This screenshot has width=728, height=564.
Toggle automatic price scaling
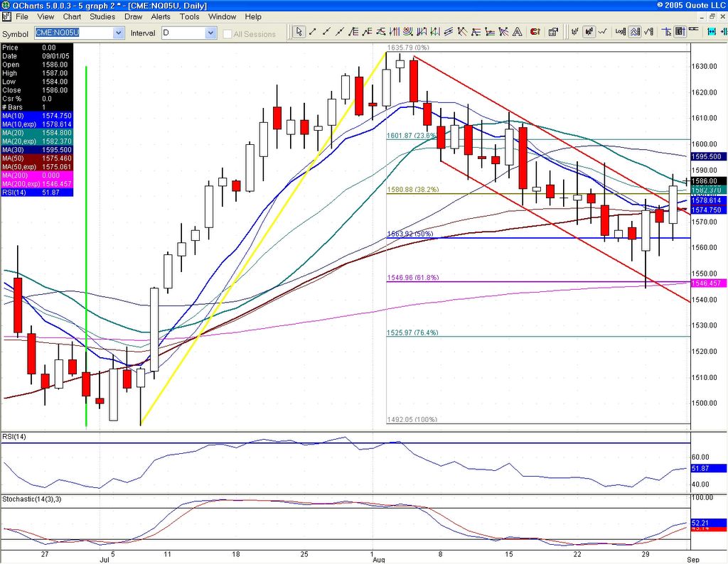[635, 31]
